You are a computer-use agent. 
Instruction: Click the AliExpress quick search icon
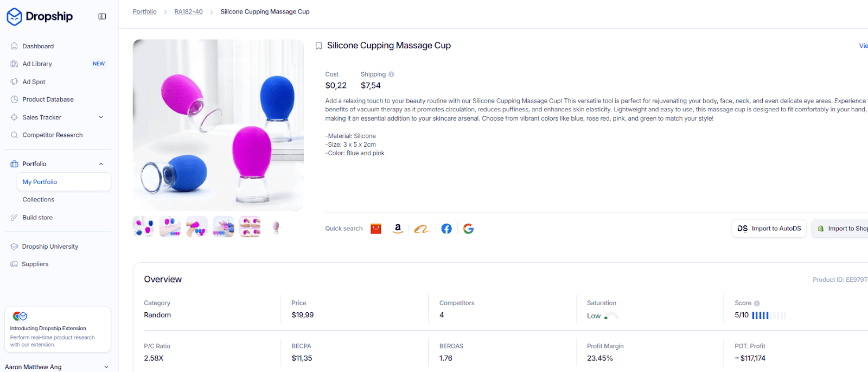(x=376, y=229)
